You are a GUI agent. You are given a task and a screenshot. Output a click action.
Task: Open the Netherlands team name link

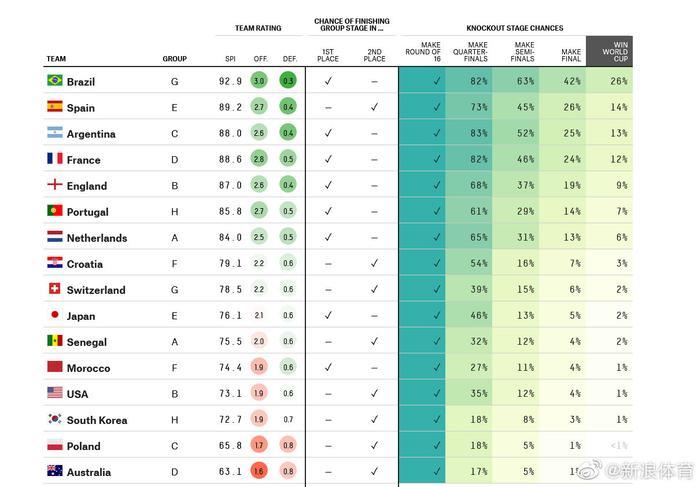point(96,237)
